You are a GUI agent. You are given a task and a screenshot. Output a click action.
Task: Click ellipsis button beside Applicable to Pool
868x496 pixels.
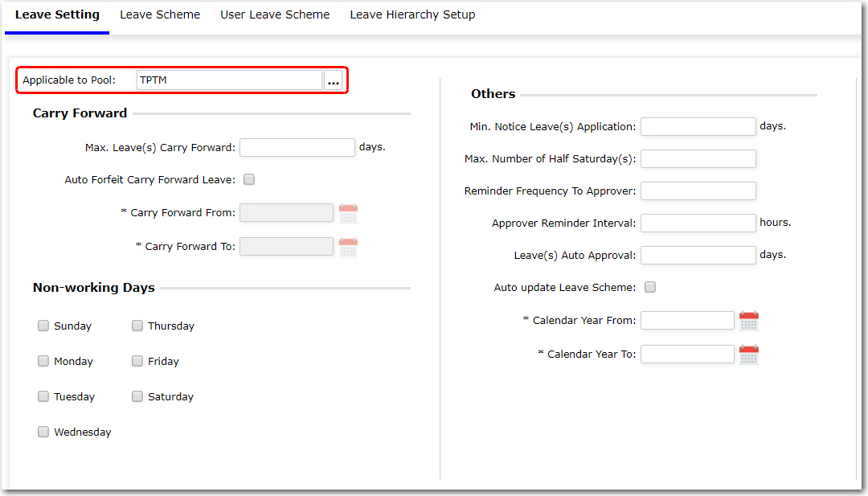point(334,80)
